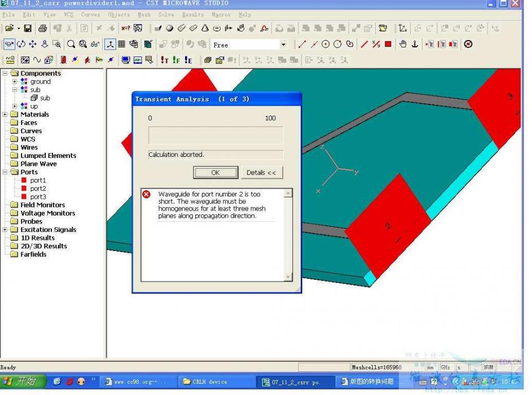Select the Zoom magnifier tool
The image size is (532, 395).
point(71,44)
